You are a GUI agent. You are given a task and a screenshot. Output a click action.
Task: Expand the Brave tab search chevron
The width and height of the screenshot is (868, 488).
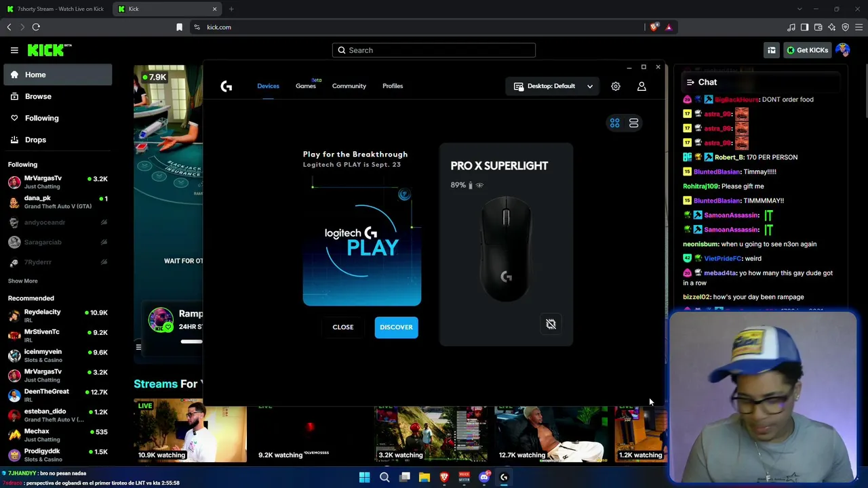[800, 9]
